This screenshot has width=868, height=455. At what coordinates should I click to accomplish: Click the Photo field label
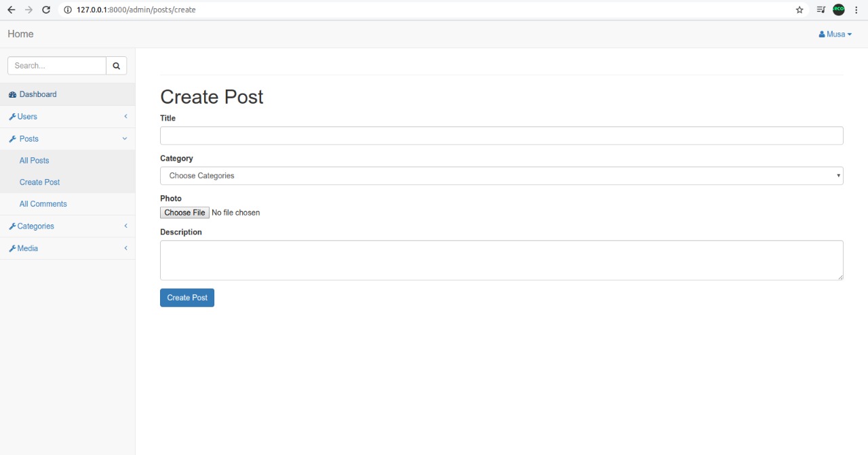[x=171, y=199]
